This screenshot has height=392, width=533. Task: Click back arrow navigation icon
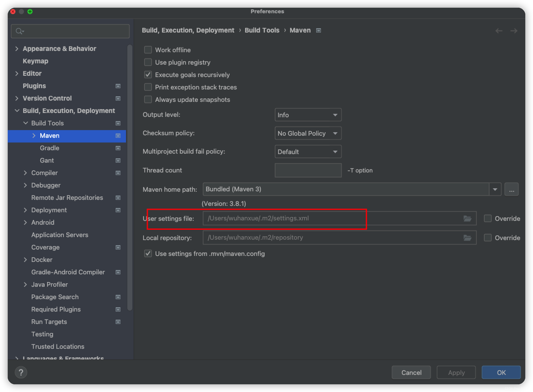coord(499,31)
